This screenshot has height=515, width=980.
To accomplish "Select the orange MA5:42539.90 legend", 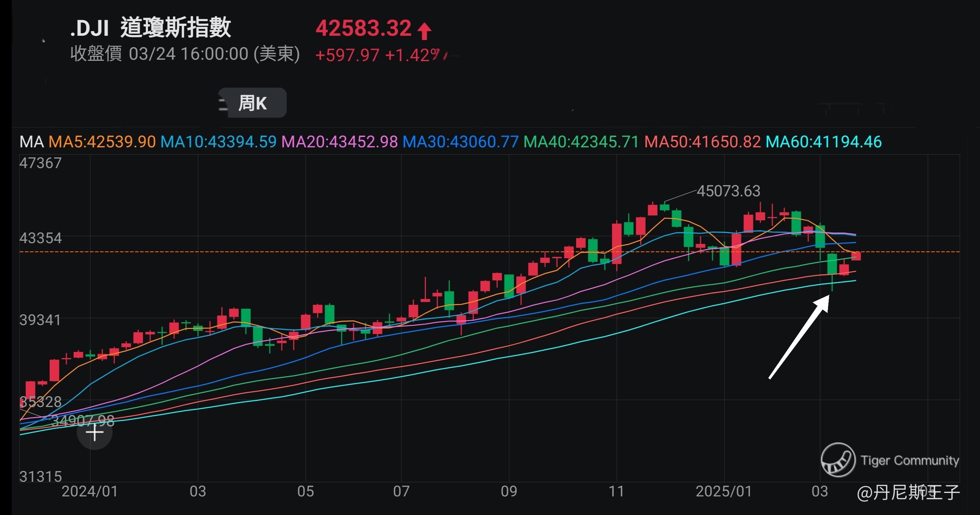I will (102, 142).
